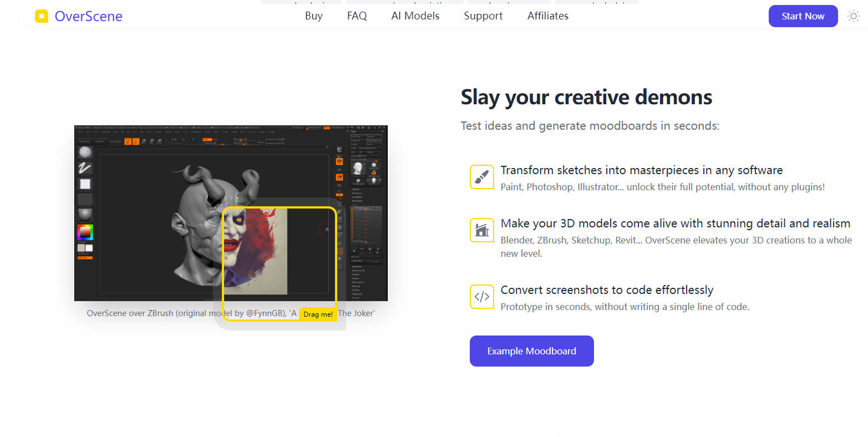Click the white secondary color swatch
This screenshot has height=437, width=868.
click(89, 248)
